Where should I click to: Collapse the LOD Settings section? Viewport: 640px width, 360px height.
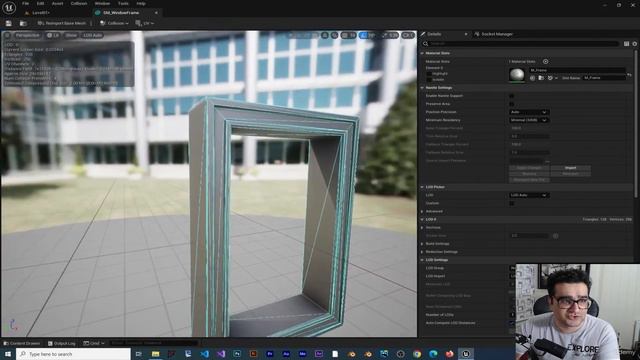click(422, 260)
